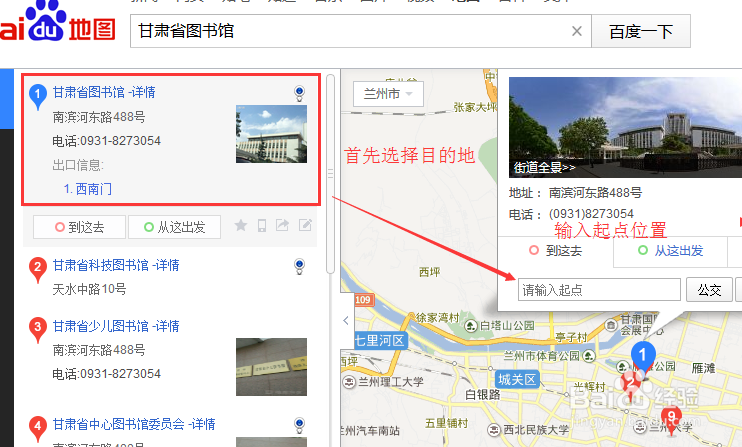
Task: Click the 百度一下 search button
Action: [x=641, y=31]
